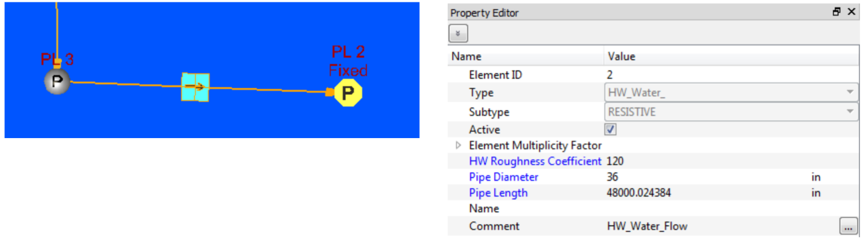Select the gray PL 3 pressure node

(57, 82)
